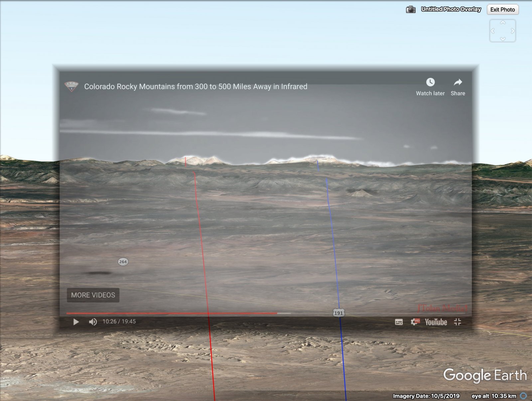Click the route 264 highway marker
Viewport: 532px width, 401px height.
tap(123, 262)
